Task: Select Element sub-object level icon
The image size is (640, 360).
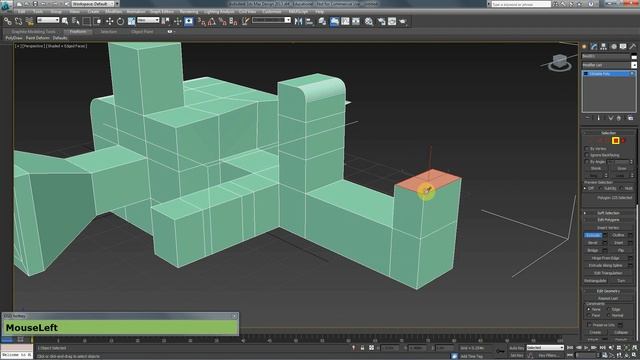Action: [x=623, y=140]
